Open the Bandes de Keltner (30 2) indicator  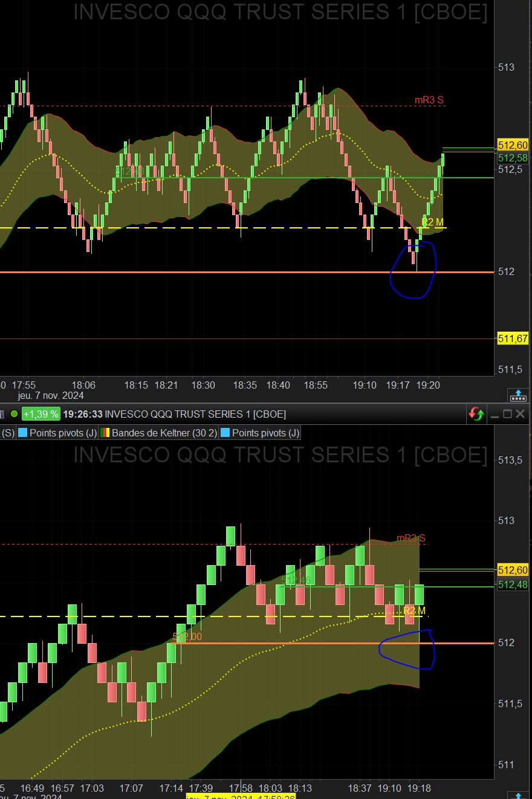[x=164, y=433]
